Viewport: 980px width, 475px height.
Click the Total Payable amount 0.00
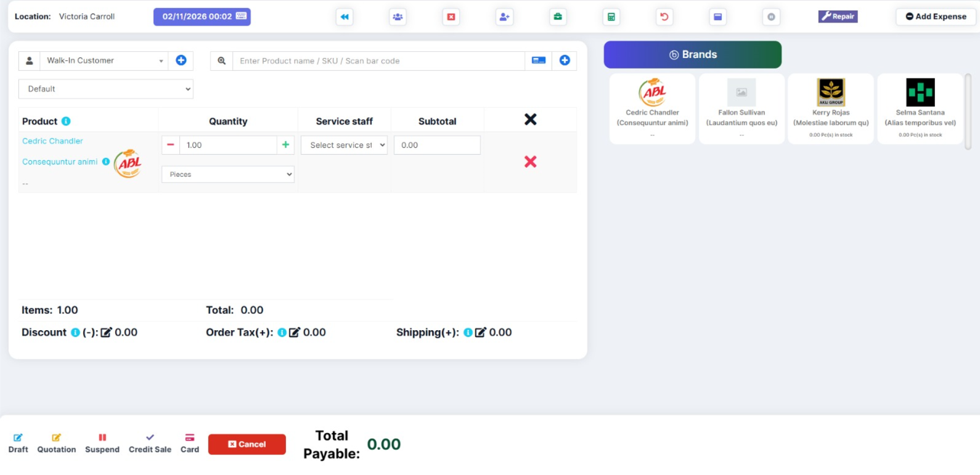click(x=384, y=444)
